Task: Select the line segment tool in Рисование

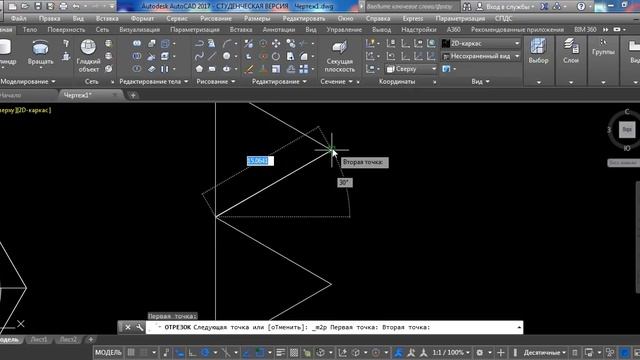Action: point(212,56)
